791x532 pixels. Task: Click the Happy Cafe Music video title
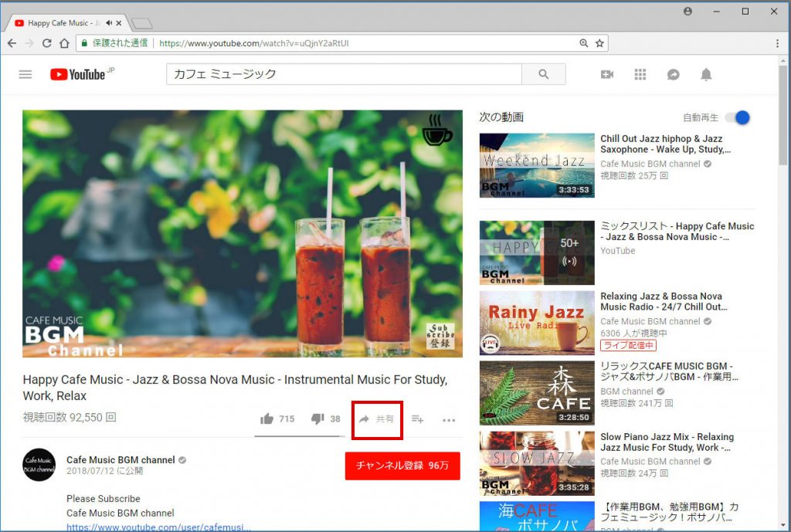(x=235, y=388)
